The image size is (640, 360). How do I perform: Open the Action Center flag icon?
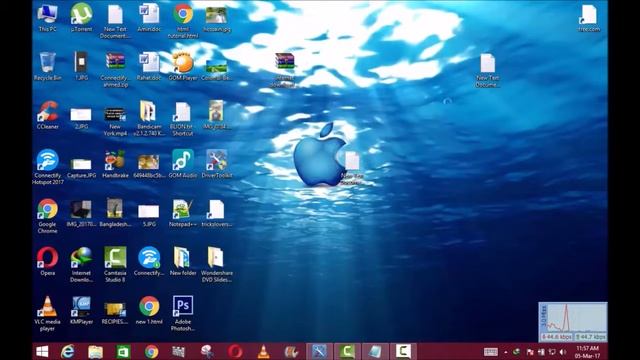[530, 352]
